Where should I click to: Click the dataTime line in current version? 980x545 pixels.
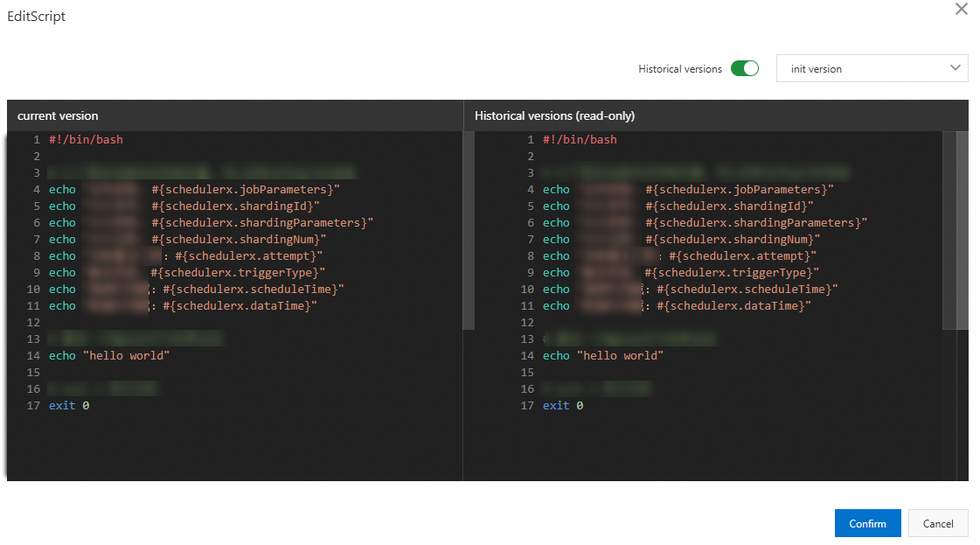coord(183,305)
